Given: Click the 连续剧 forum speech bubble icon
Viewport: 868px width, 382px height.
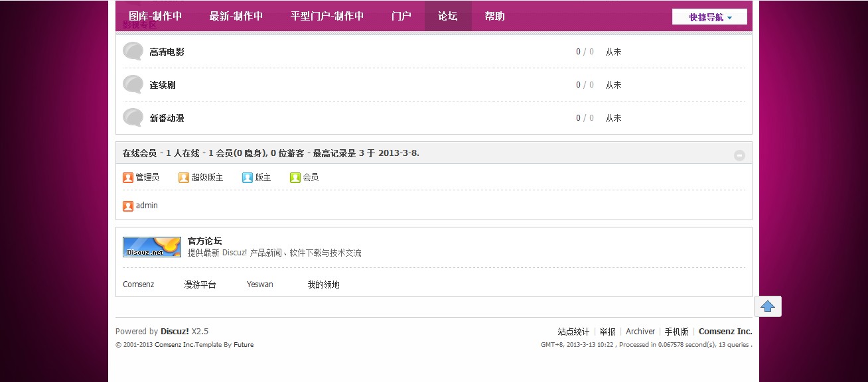Looking at the screenshot, I should [132, 84].
